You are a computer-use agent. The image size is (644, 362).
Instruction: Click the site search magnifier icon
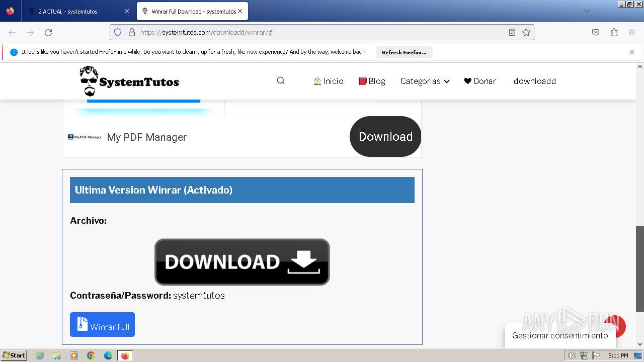click(x=281, y=81)
